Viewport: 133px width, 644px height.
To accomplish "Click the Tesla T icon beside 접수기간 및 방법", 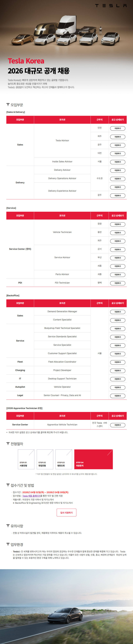I will click(8, 485).
